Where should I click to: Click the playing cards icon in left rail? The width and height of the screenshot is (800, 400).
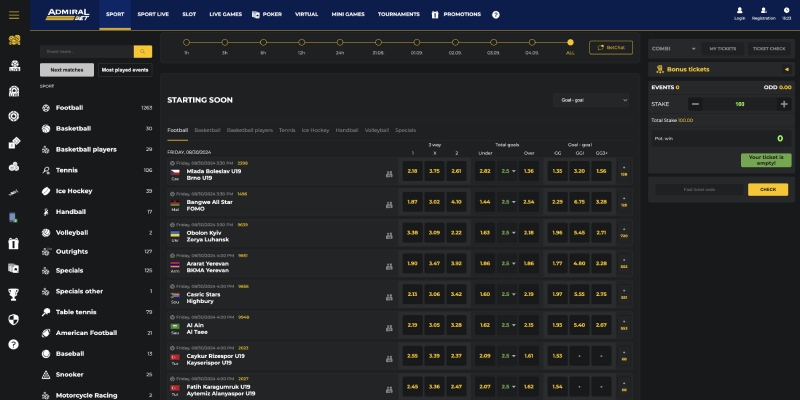click(14, 268)
